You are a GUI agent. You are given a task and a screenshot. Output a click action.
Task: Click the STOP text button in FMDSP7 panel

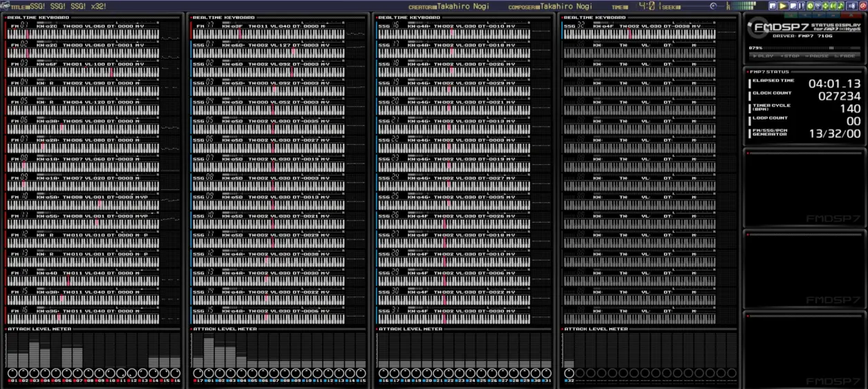pyautogui.click(x=790, y=56)
